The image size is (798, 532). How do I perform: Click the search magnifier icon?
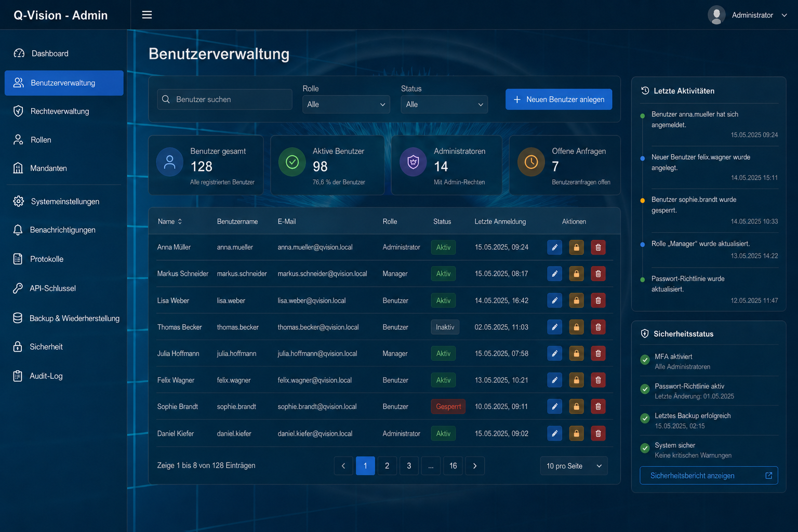click(x=166, y=99)
